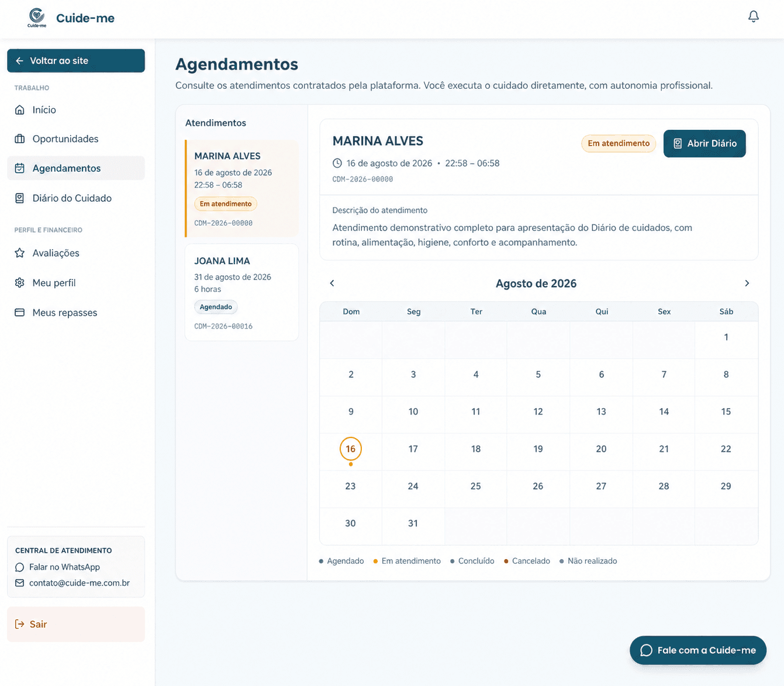Click the Cuide-me heart logo
Viewport: 784px width, 686px height.
[x=37, y=18]
